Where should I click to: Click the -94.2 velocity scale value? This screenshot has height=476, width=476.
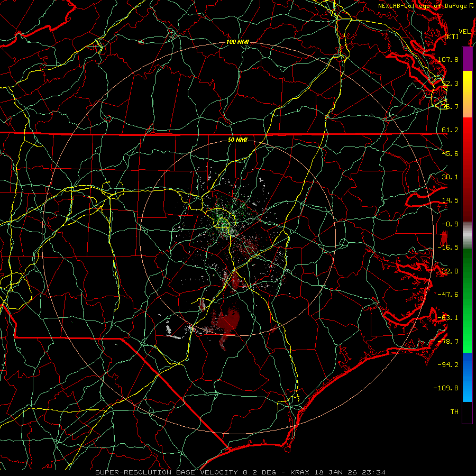pyautogui.click(x=448, y=365)
